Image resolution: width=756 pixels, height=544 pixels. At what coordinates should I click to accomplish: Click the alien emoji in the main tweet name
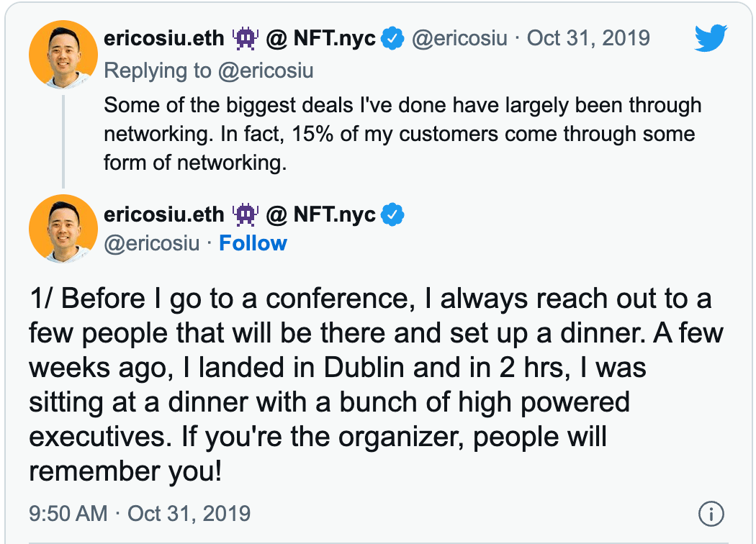tap(246, 214)
